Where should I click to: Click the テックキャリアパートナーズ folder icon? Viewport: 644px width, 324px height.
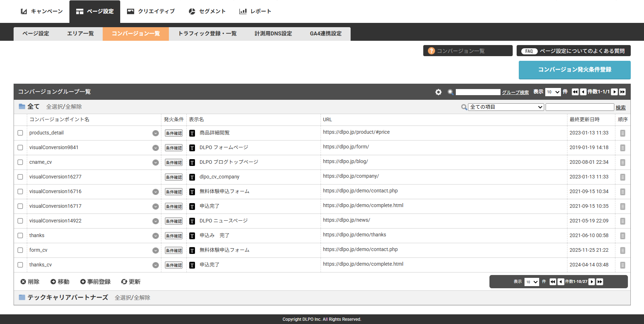click(22, 297)
